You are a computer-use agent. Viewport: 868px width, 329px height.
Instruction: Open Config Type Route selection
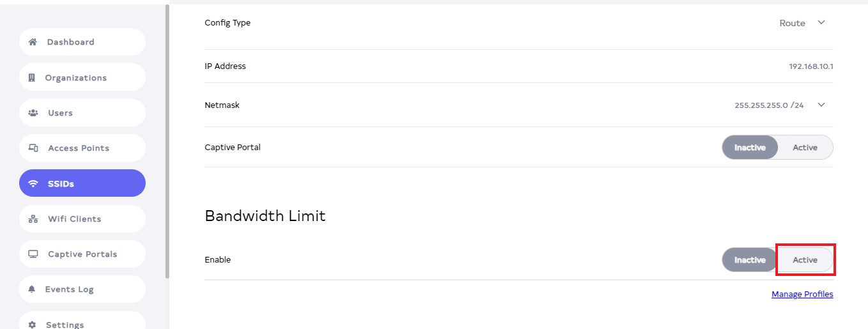792,23
